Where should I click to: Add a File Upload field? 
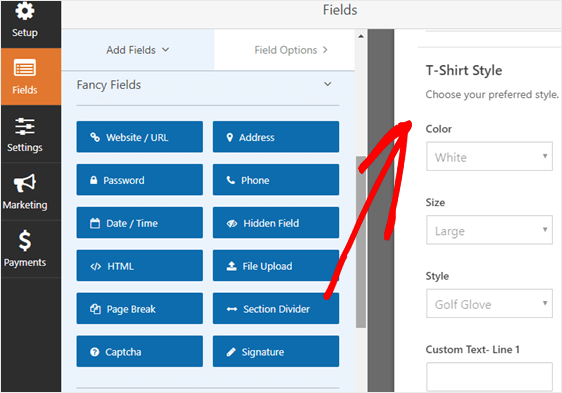point(276,266)
